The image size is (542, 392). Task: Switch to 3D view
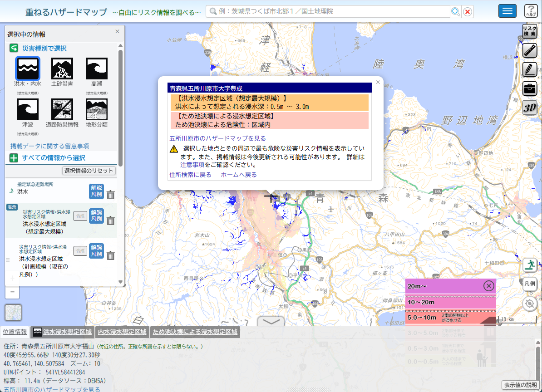(529, 108)
